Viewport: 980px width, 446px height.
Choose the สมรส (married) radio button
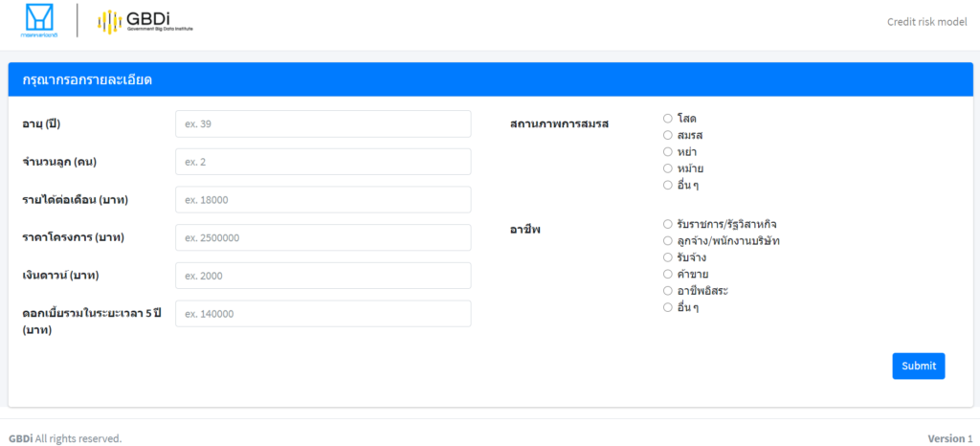(668, 135)
